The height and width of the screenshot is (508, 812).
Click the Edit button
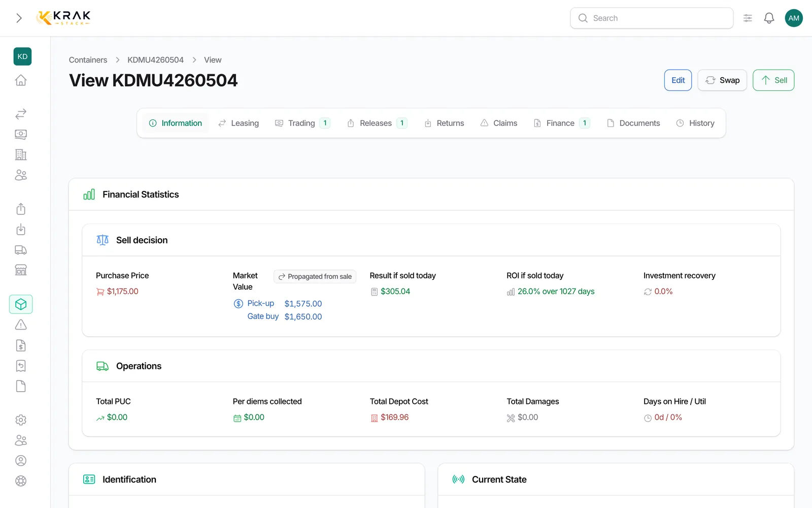(x=678, y=80)
